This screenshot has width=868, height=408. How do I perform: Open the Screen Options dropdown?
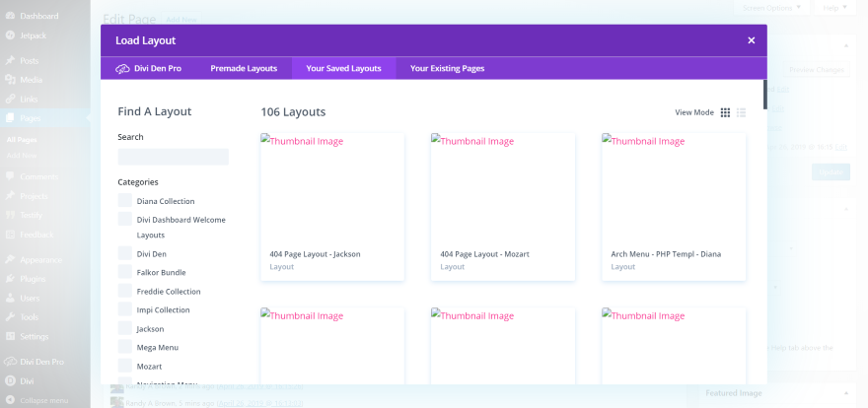[x=771, y=8]
